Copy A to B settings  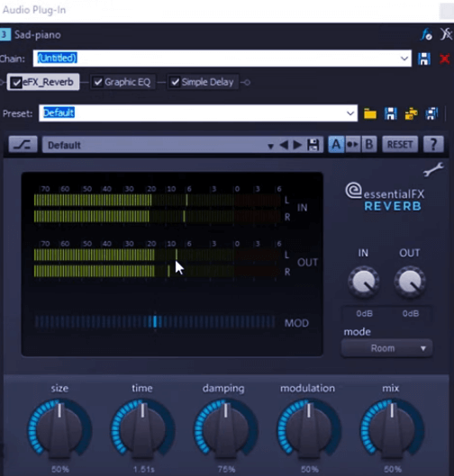[x=352, y=145]
